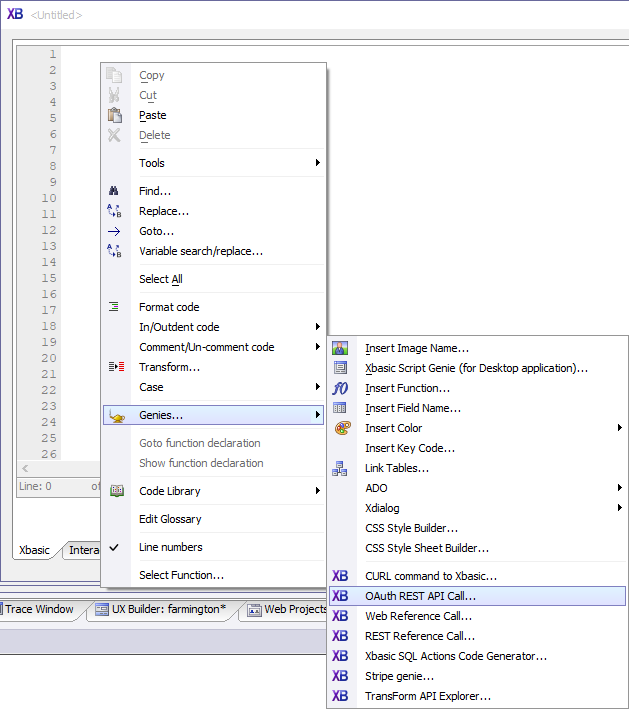The image size is (629, 709).
Task: Choose Select All from context menu
Action: click(213, 279)
